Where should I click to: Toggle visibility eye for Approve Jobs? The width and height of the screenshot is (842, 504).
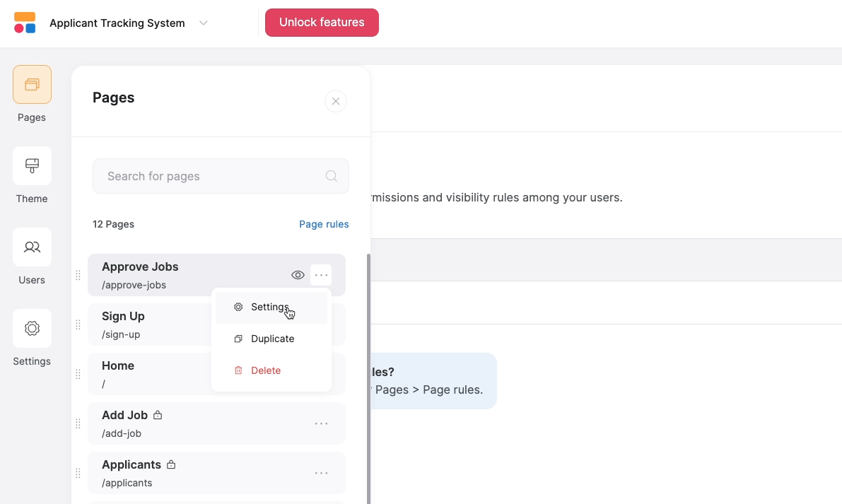298,275
